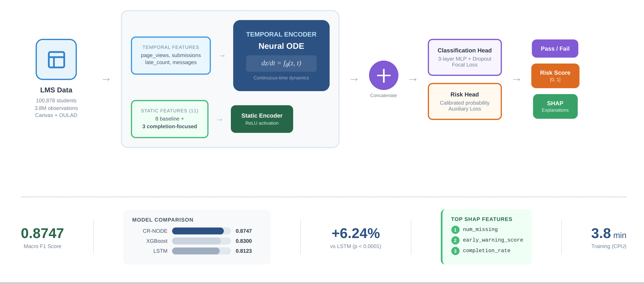The height and width of the screenshot is (284, 644).
Task: Click the green SHAP Explanations button
Action: [555, 106]
